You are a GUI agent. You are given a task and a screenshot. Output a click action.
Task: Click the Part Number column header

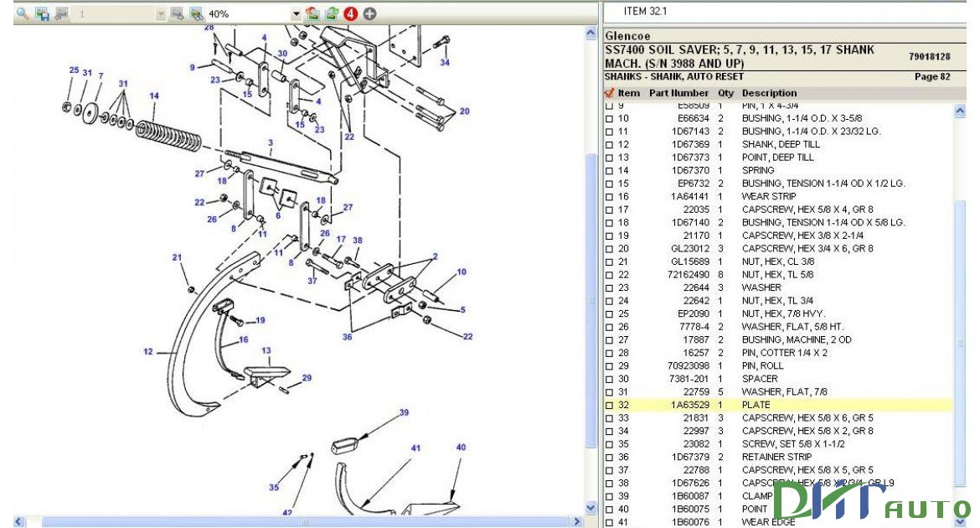point(678,92)
